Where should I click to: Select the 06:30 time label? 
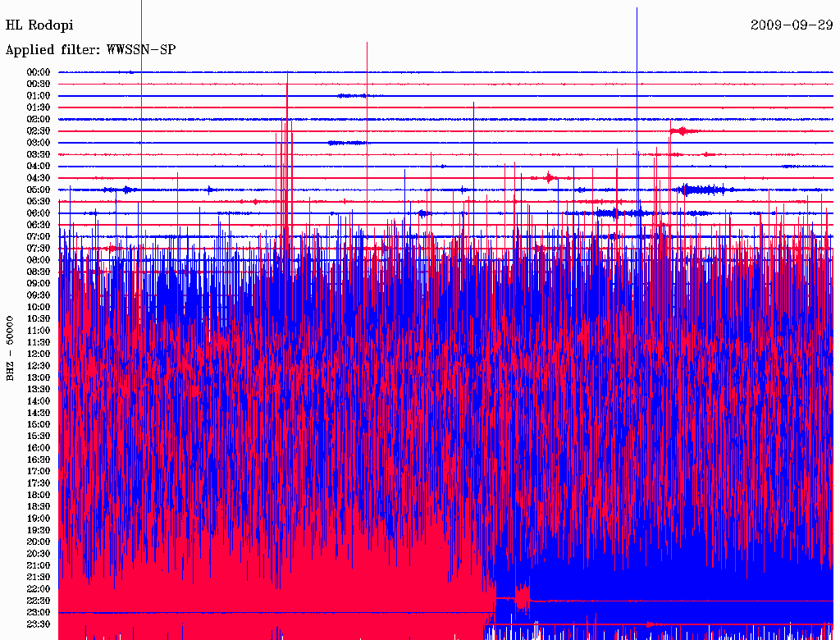[39, 225]
